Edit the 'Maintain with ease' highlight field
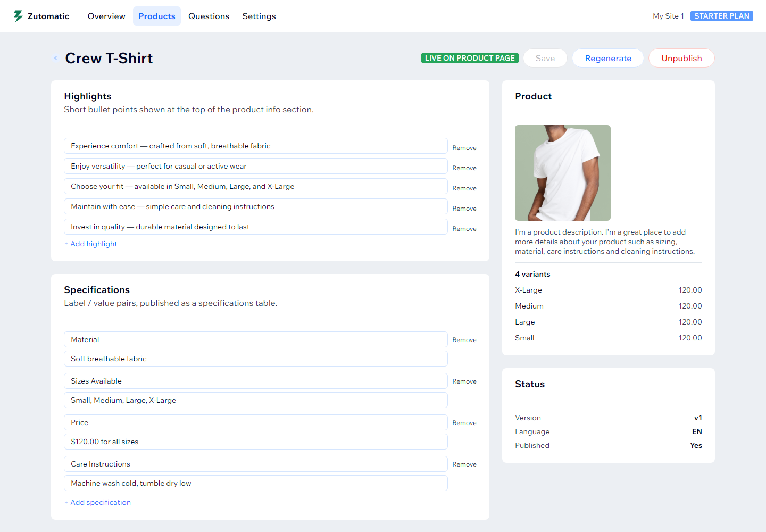Screen dimensions: 766x532 256,206
